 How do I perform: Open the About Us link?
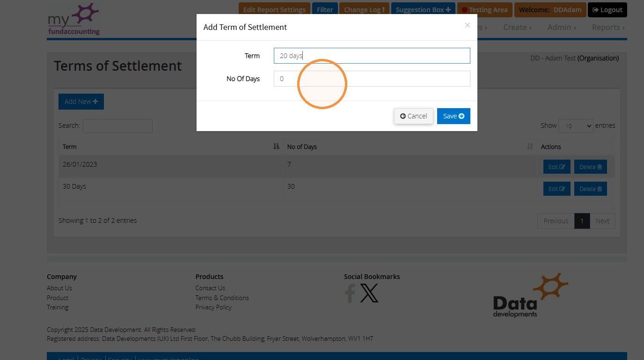pyautogui.click(x=59, y=288)
